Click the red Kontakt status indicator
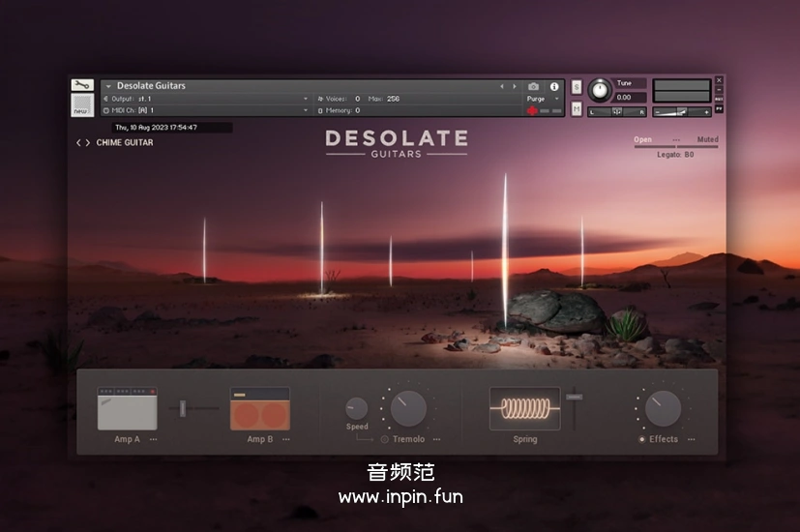This screenshot has height=532, width=800. tap(532, 110)
